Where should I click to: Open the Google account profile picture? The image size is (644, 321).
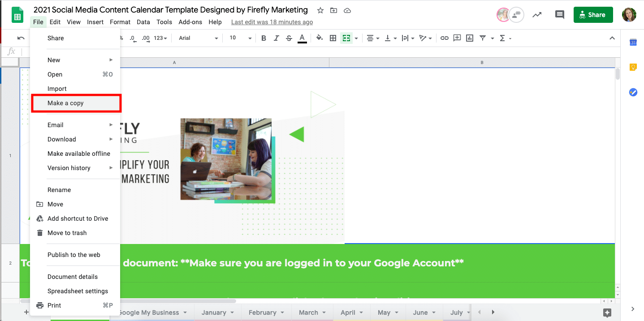click(x=629, y=15)
